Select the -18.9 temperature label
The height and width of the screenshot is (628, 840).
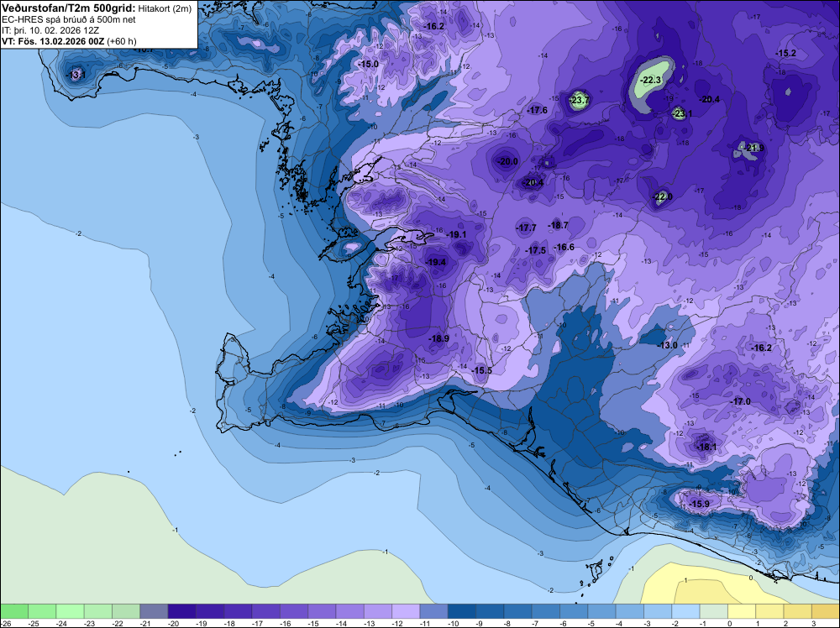pyautogui.click(x=438, y=338)
